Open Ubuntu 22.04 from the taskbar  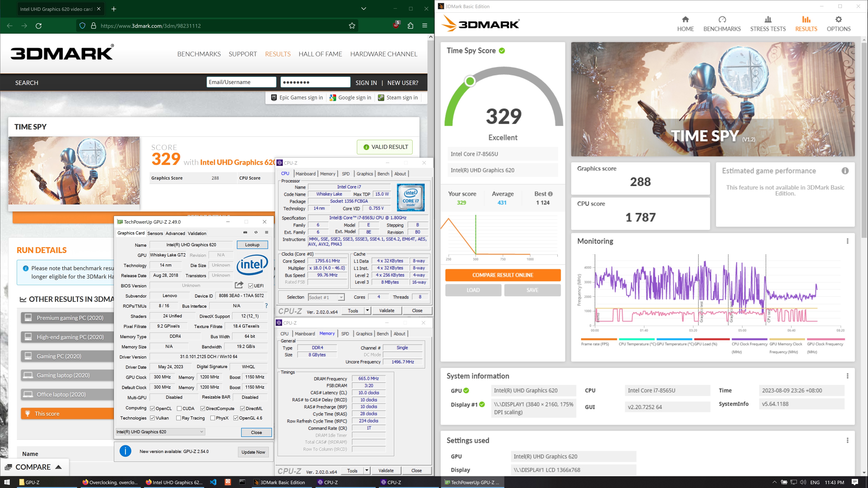pyautogui.click(x=228, y=482)
